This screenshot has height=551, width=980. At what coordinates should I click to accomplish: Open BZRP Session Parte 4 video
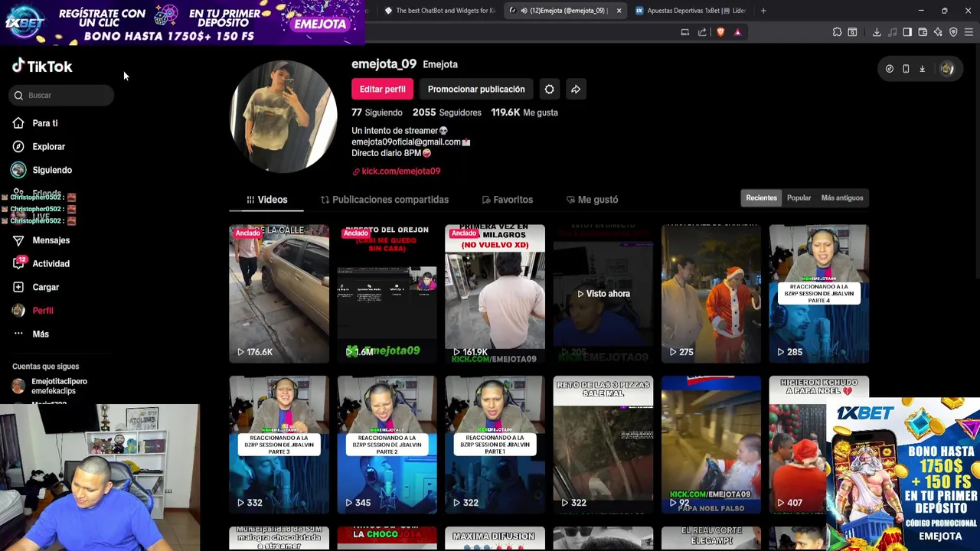click(818, 293)
